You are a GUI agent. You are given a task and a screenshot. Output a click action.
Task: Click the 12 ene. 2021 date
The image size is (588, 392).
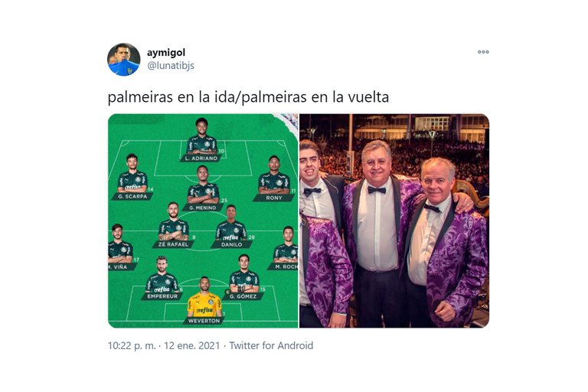tap(192, 345)
